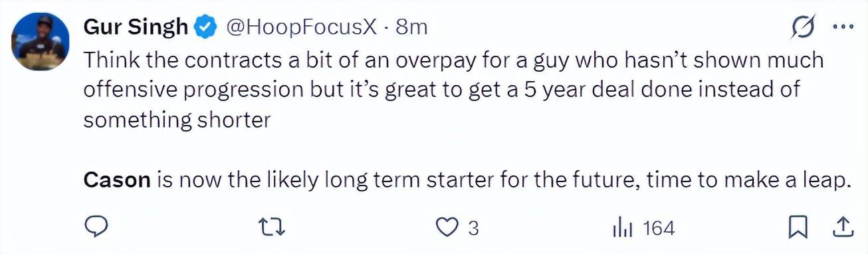Click the phrase 'time to make a leap'
Image resolution: width=868 pixels, height=254 pixels.
(746, 180)
